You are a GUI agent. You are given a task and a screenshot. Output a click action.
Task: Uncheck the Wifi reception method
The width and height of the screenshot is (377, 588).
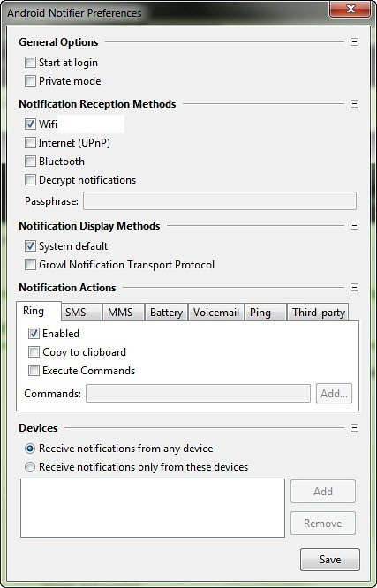[30, 124]
